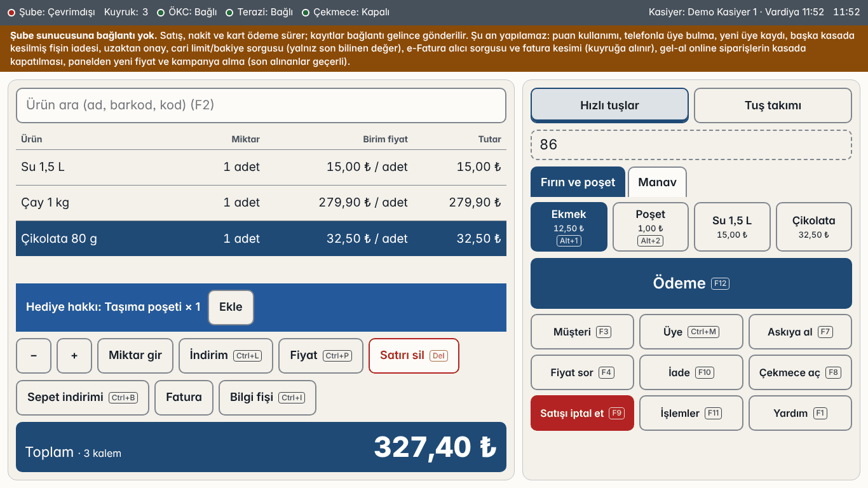Click the keypad entry field showing 86

[691, 145]
